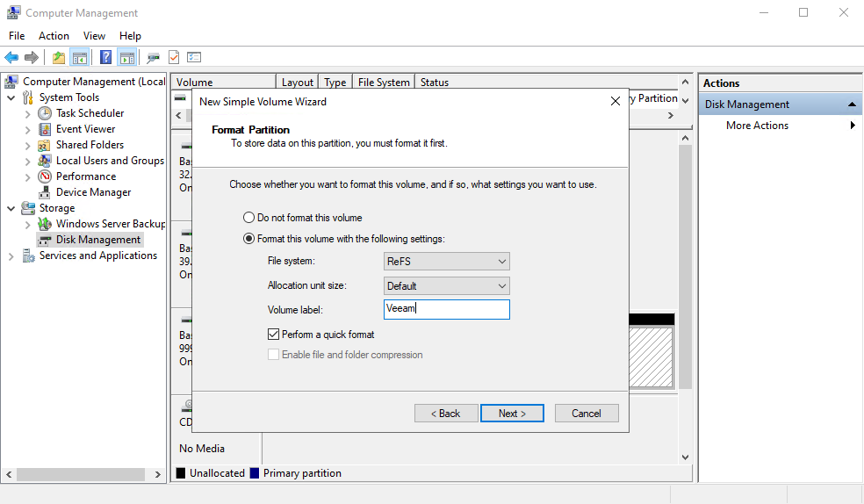
Task: Click the Back arrow toolbar icon
Action: pos(11,57)
